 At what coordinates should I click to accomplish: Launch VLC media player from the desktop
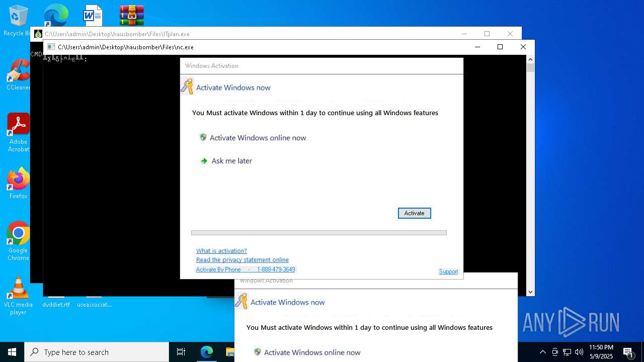coord(18,295)
